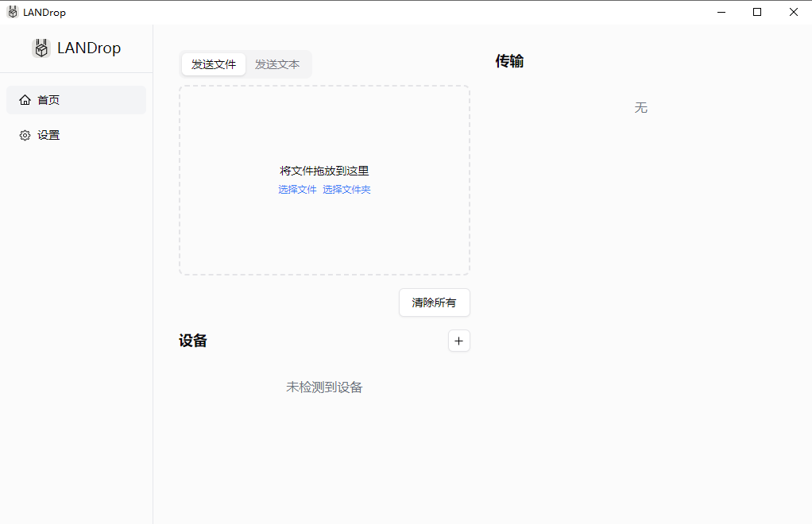Click the 无 label under 传输
The width and height of the screenshot is (812, 524).
click(x=641, y=107)
